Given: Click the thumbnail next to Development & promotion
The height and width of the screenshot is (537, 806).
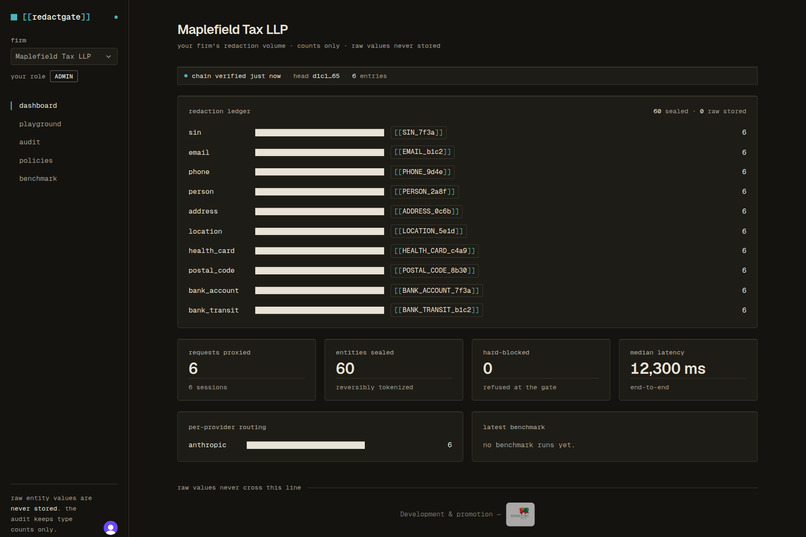Looking at the screenshot, I should point(520,514).
